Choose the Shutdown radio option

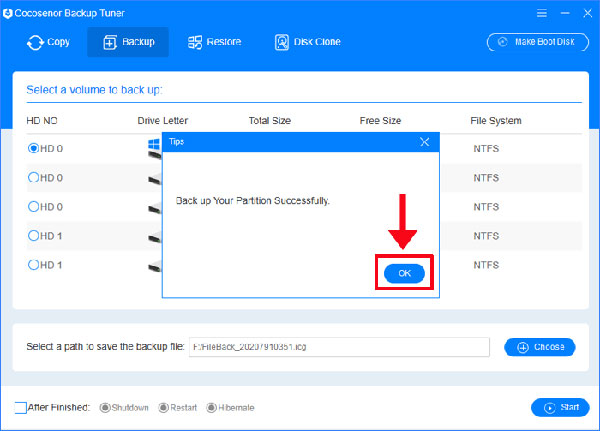pyautogui.click(x=105, y=408)
